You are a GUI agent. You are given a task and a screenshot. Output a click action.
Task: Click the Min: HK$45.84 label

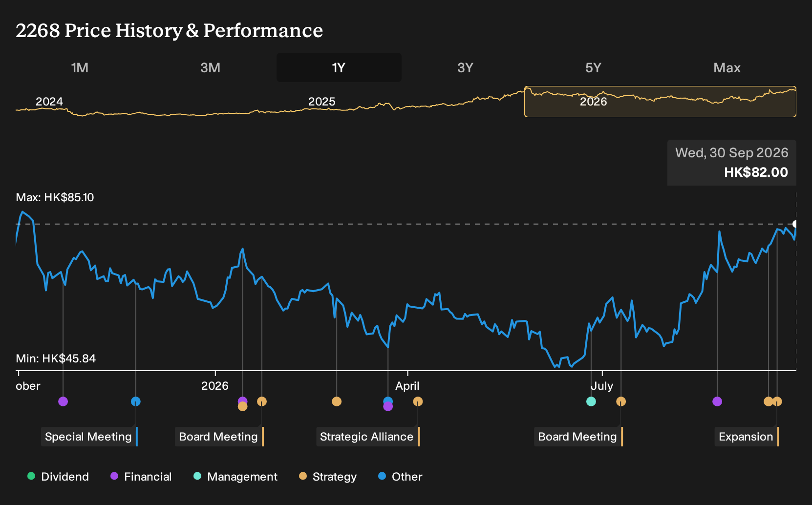(x=56, y=358)
